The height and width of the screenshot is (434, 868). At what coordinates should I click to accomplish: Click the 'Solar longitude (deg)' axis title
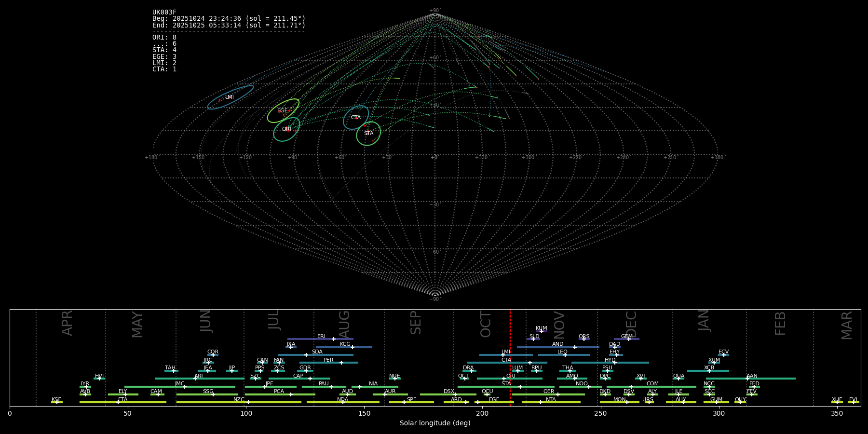[435, 423]
